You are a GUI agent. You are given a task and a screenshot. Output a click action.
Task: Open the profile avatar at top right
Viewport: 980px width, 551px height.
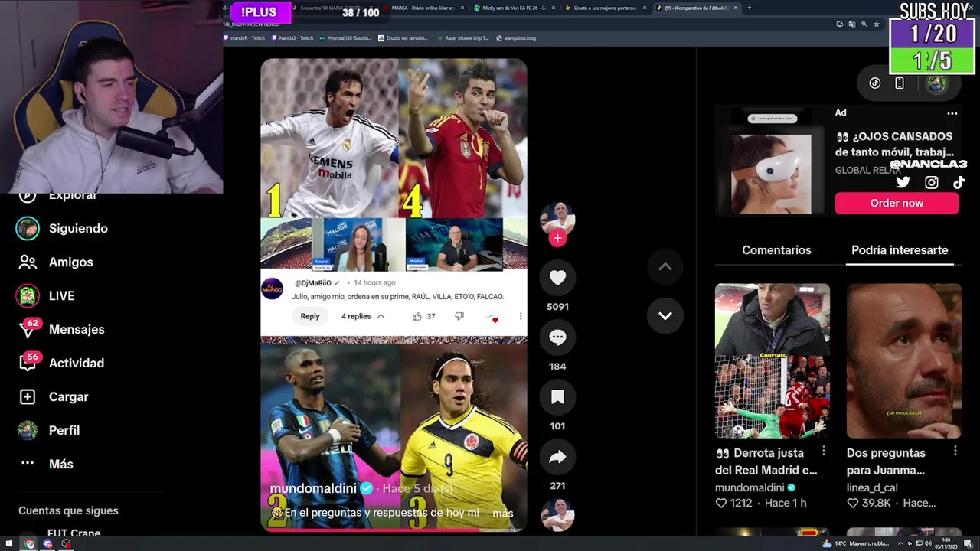point(936,83)
